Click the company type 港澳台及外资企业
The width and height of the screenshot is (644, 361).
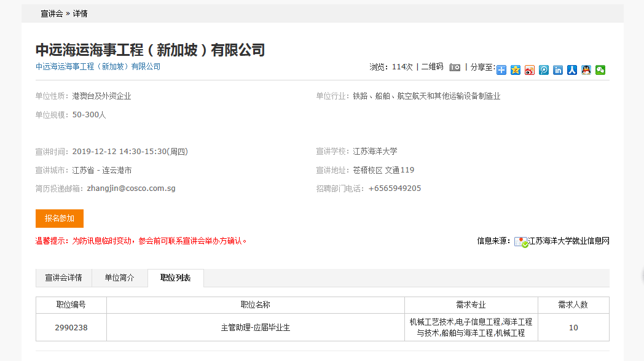[x=102, y=96]
